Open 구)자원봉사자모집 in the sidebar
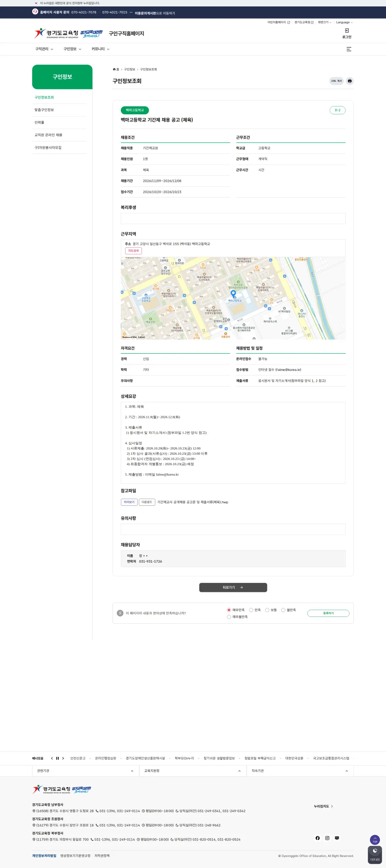 (x=48, y=148)
